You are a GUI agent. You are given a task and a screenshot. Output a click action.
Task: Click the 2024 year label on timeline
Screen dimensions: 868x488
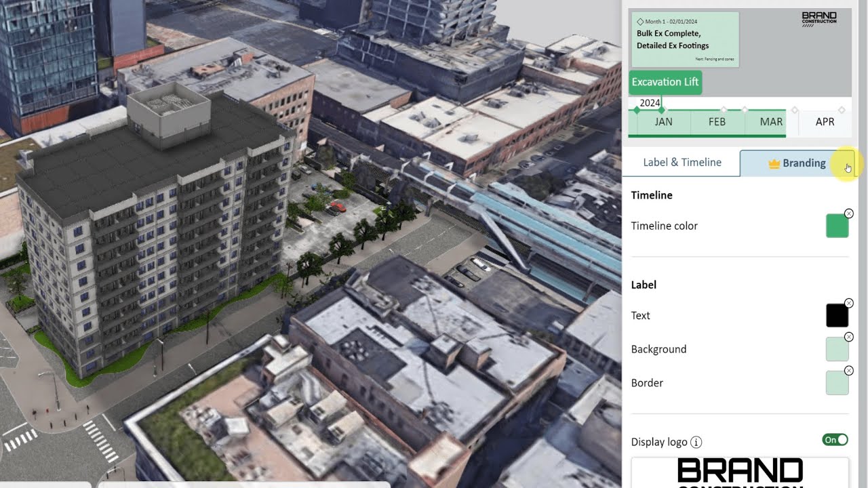(650, 103)
